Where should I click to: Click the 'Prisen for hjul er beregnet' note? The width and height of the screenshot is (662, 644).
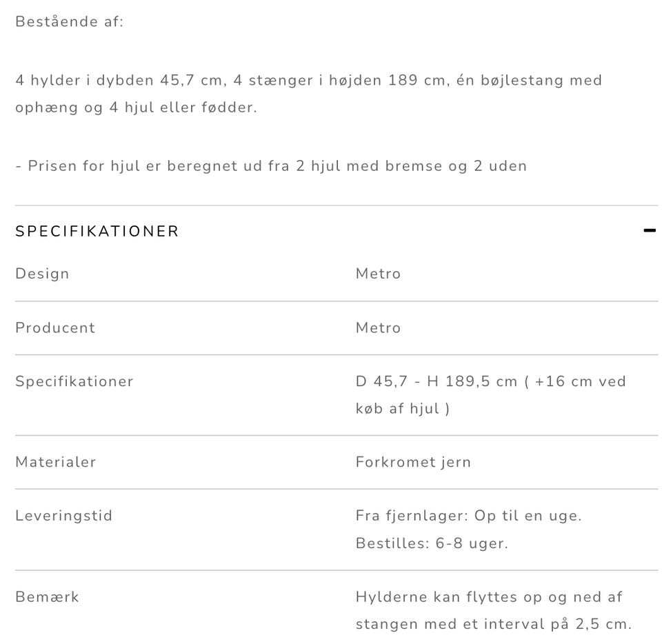[271, 165]
